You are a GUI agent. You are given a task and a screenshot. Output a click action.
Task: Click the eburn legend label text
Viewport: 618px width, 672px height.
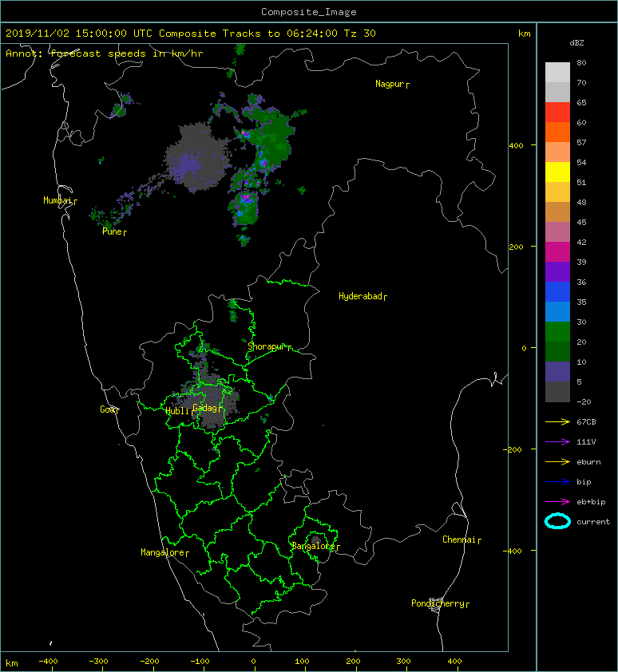pos(588,462)
